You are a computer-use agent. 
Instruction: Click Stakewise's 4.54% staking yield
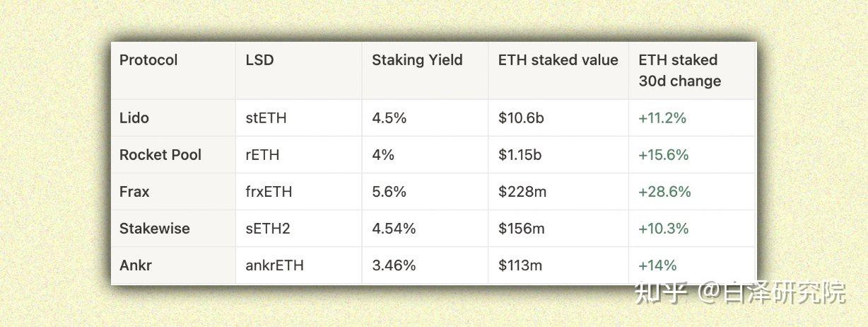pos(394,229)
